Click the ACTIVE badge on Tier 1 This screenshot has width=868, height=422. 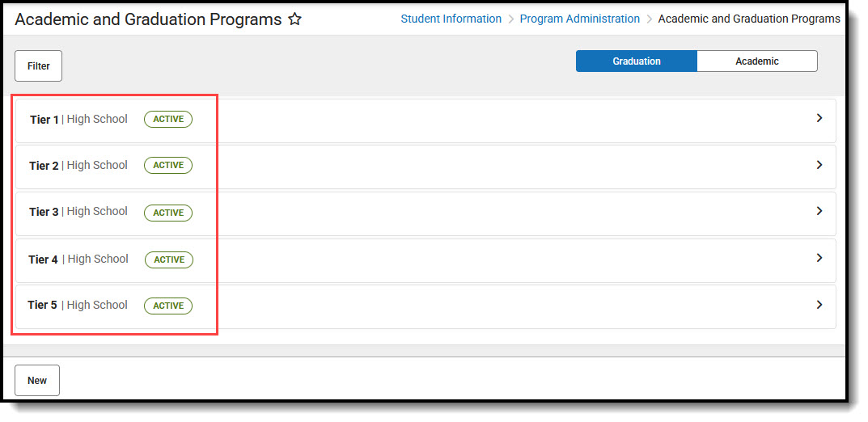tap(168, 120)
